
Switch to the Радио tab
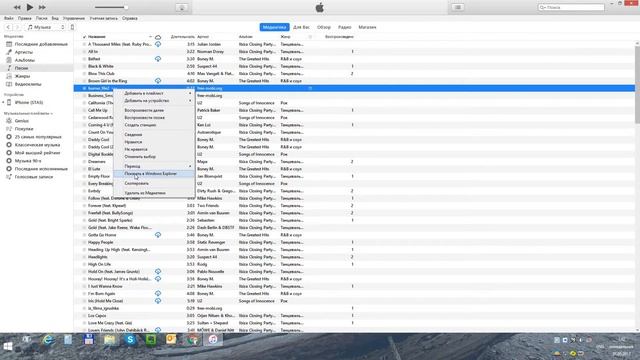344,27
